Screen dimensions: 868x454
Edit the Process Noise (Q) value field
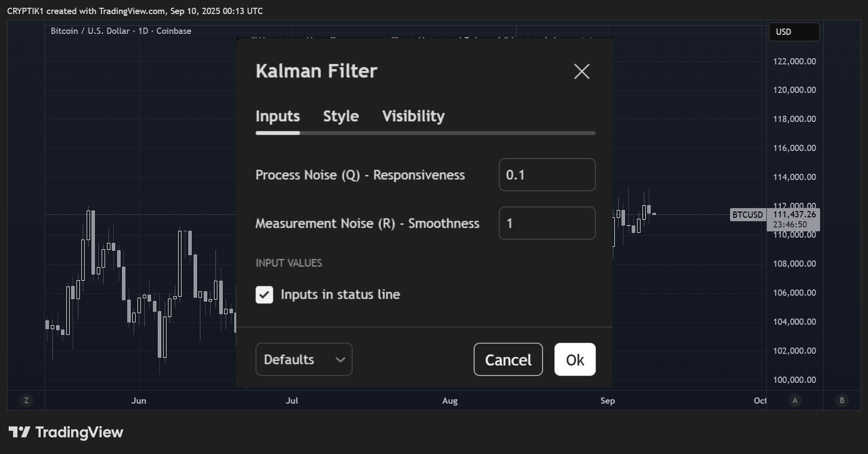pyautogui.click(x=547, y=175)
